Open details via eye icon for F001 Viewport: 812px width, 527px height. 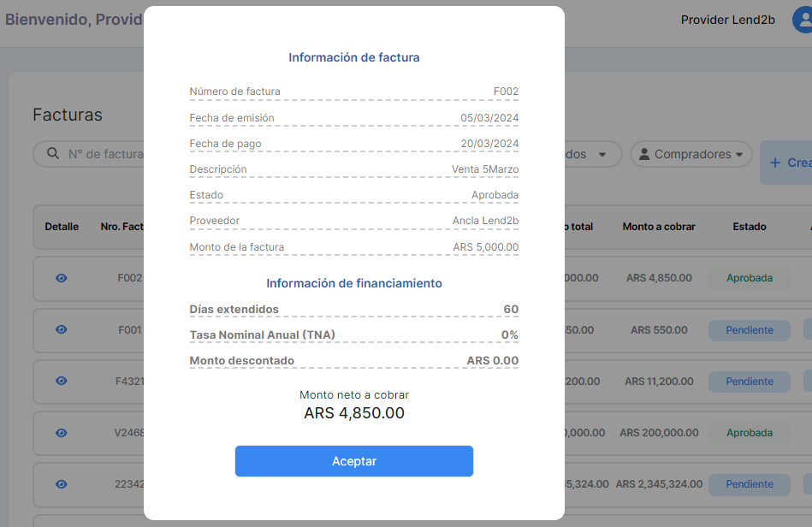(x=61, y=329)
